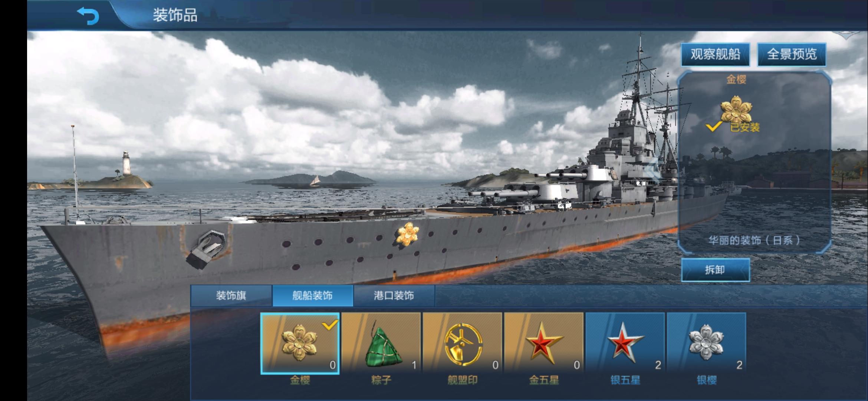
Task: Click the anchor on the ship bow
Action: point(207,248)
